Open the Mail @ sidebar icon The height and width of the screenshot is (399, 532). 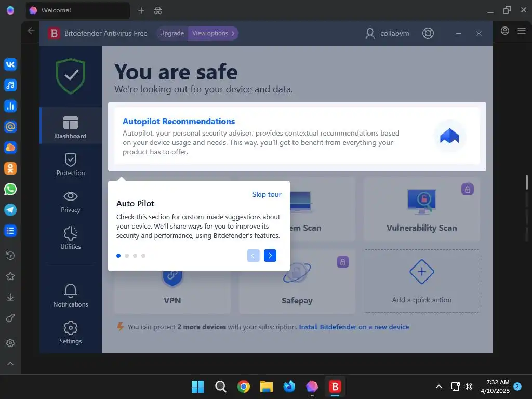tap(10, 127)
